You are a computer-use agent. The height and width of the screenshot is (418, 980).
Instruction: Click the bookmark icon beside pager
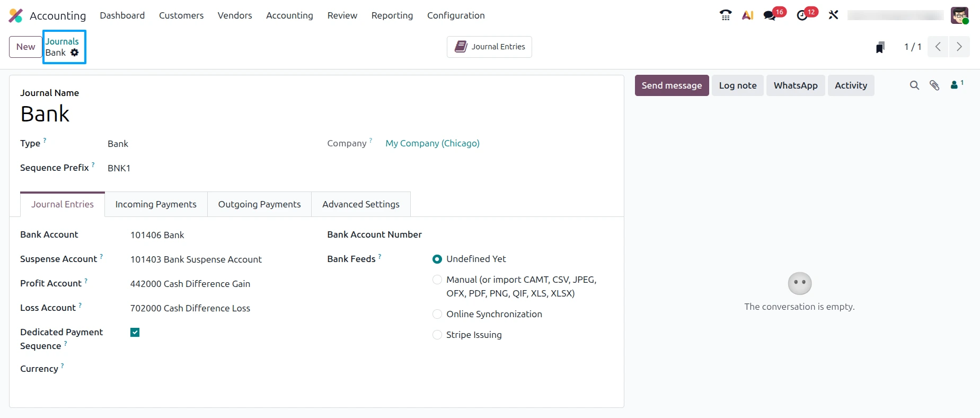[x=880, y=47]
